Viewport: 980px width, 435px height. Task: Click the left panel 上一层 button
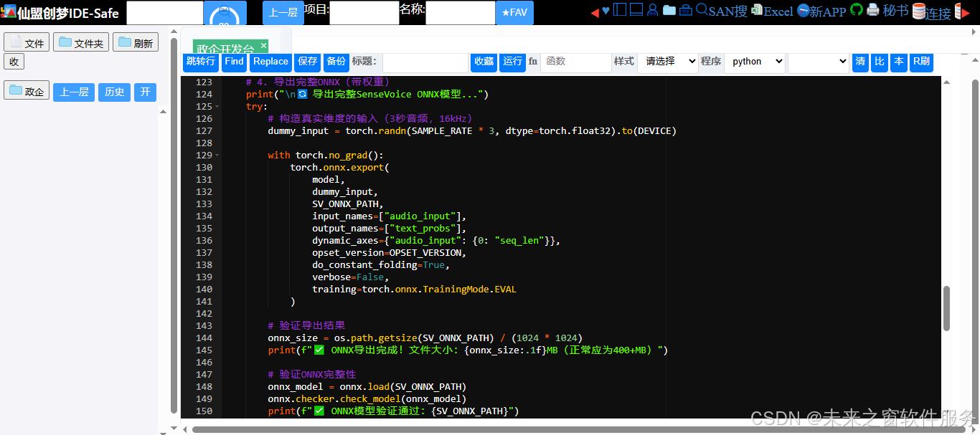74,92
